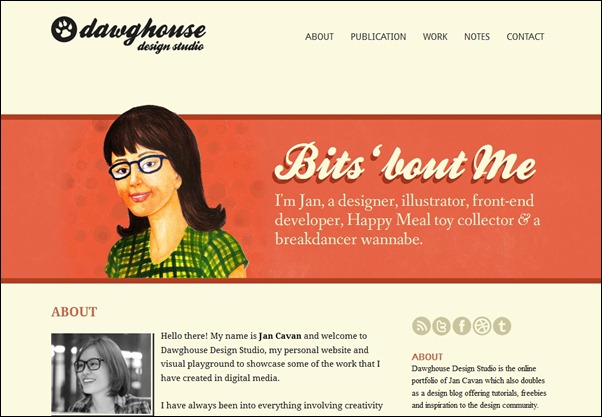The image size is (602, 417).
Task: Open the Dribbble social icon
Action: (x=482, y=326)
